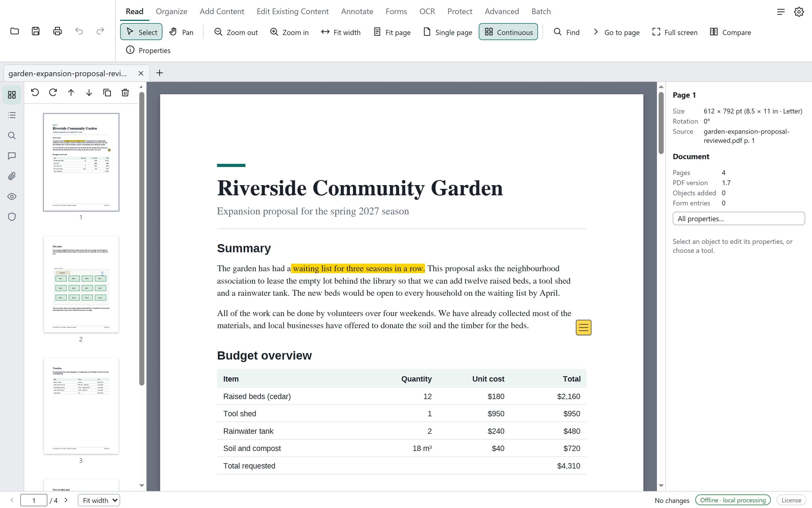Open the Protect tab
812x508 pixels.
[460, 11]
